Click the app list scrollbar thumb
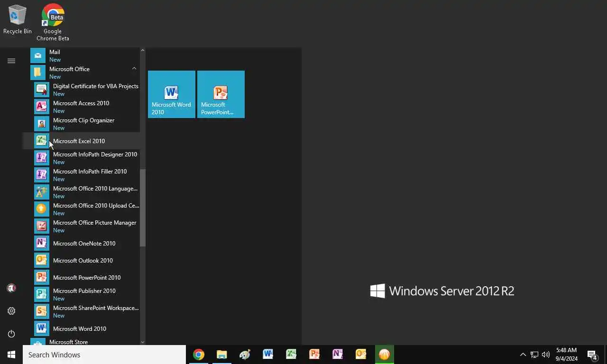Screen dimensions: 607x364 (142, 208)
